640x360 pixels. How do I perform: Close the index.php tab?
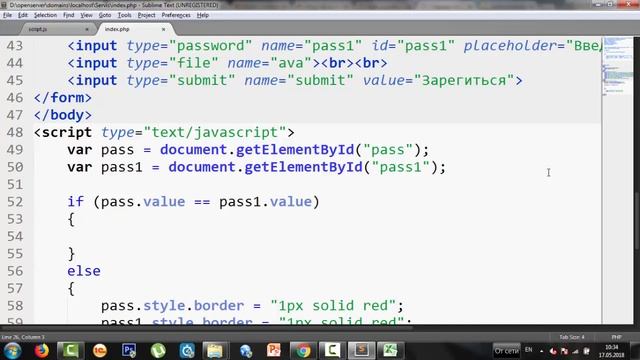[163, 29]
